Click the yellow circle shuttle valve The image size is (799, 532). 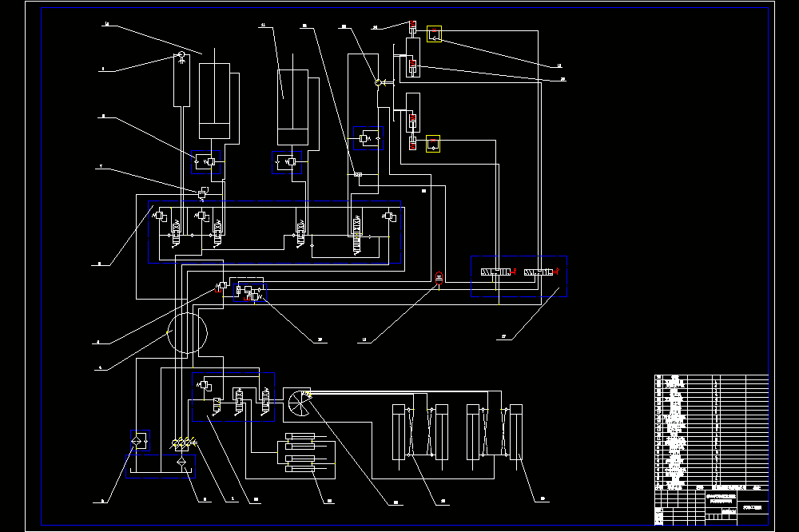(x=379, y=82)
